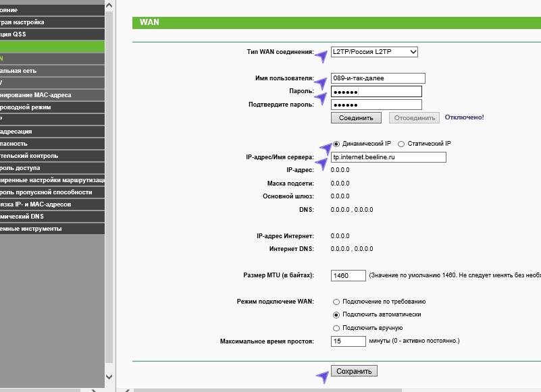This screenshot has width=541, height=392.
Task: Click the sidebar scrollbar down arrow
Action: 109,378
